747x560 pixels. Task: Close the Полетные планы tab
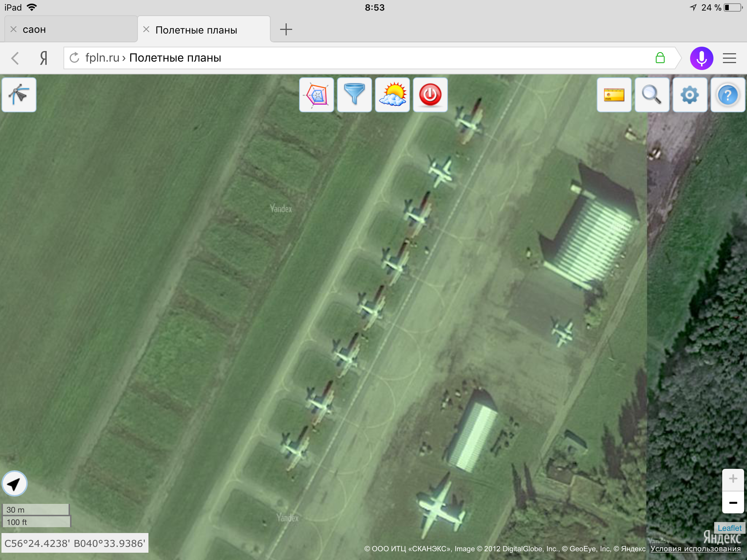146,30
